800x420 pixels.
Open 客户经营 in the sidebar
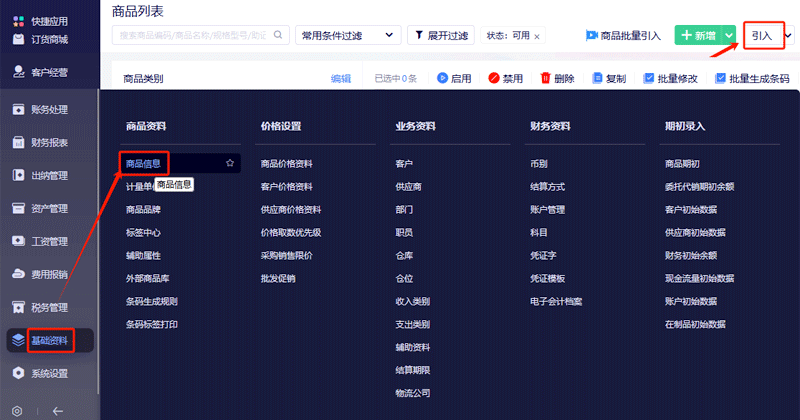coord(49,72)
